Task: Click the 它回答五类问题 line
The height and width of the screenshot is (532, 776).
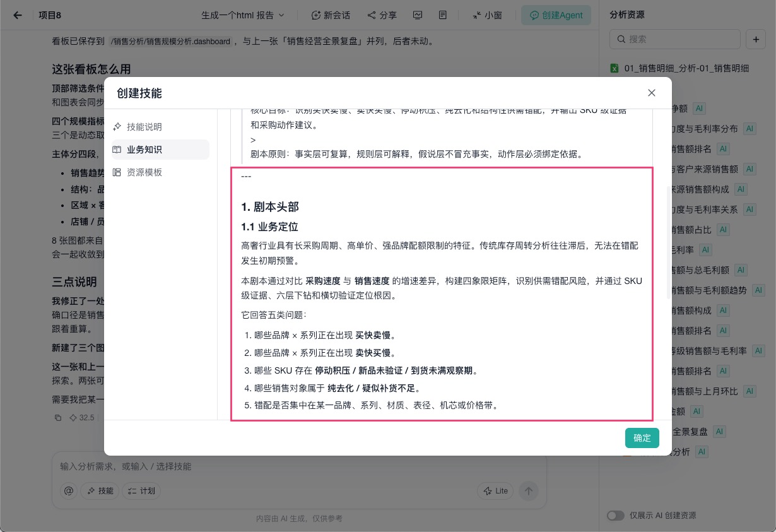Action: pyautogui.click(x=274, y=315)
